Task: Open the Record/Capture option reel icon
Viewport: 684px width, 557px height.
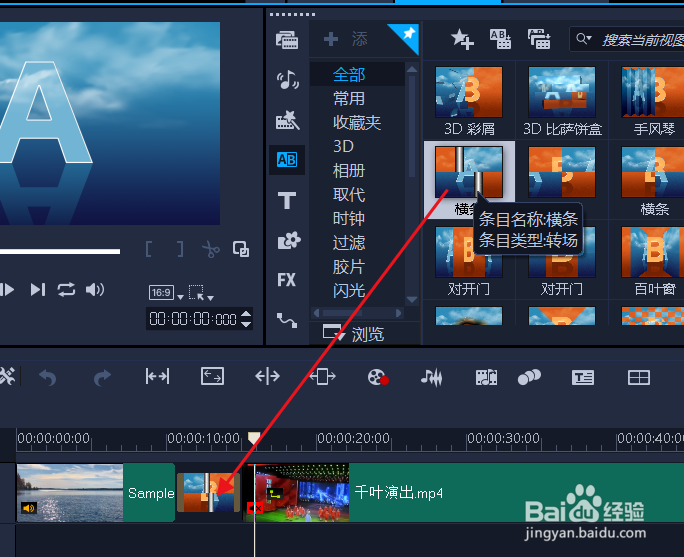Action: [x=378, y=377]
